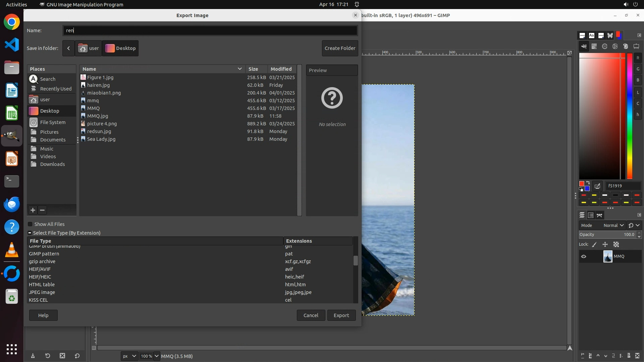Toggle lock alpha channel icon

click(616, 244)
